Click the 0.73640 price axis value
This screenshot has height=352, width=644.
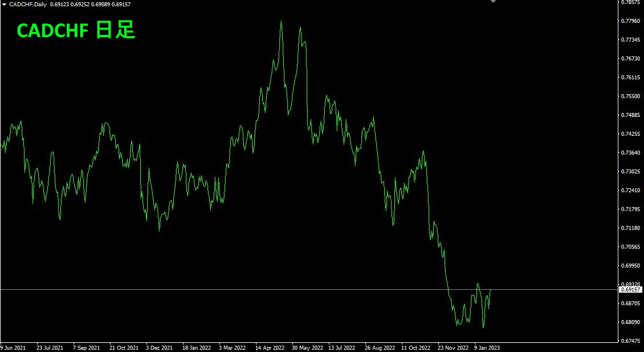click(631, 152)
